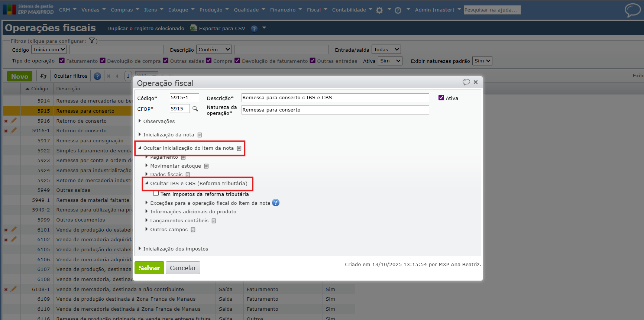Image resolution: width=644 pixels, height=320 pixels.
Task: Open the CRM menu
Action: click(68, 10)
